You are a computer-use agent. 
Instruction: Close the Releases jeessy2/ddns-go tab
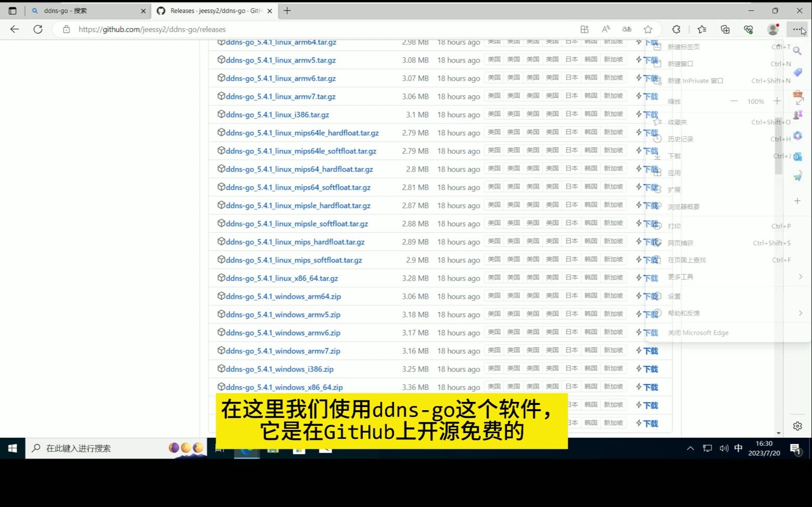point(269,10)
